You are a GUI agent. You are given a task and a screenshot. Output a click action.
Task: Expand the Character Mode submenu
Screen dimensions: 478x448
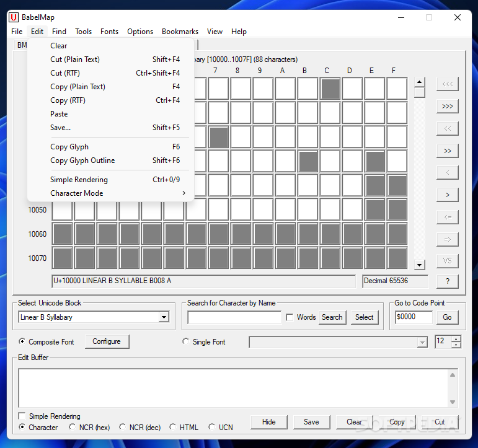[x=111, y=193]
